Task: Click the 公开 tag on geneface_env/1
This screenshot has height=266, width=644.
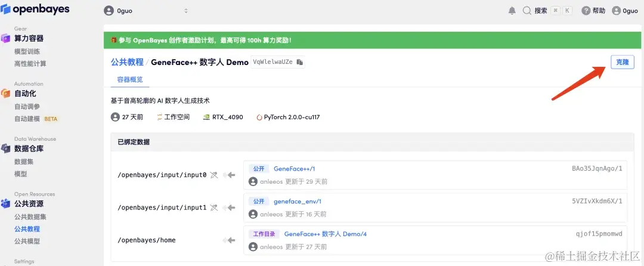Action: pos(259,201)
